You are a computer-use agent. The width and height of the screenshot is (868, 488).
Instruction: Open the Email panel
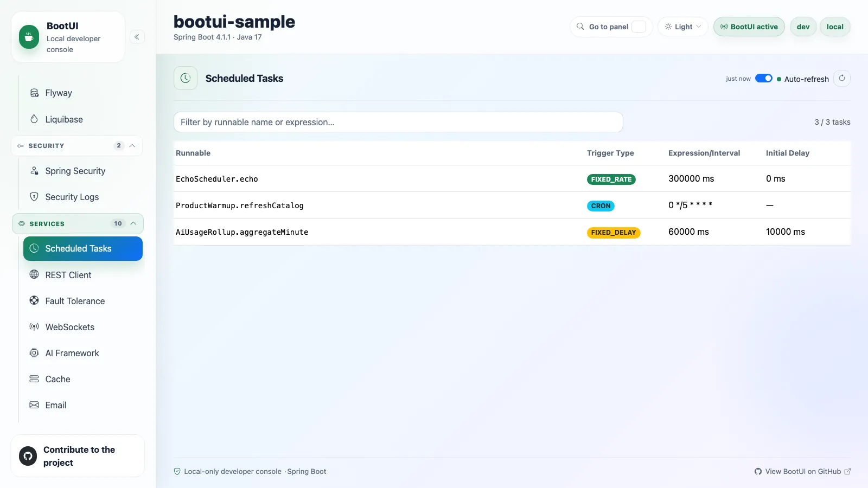point(83,405)
